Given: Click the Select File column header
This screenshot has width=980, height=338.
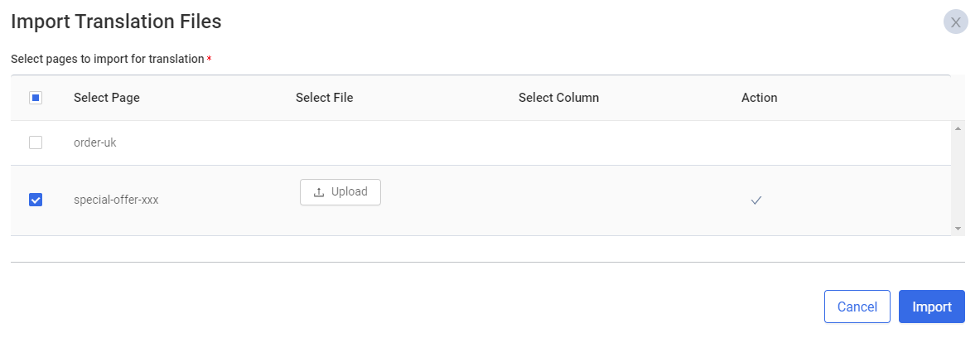Looking at the screenshot, I should click(x=325, y=98).
